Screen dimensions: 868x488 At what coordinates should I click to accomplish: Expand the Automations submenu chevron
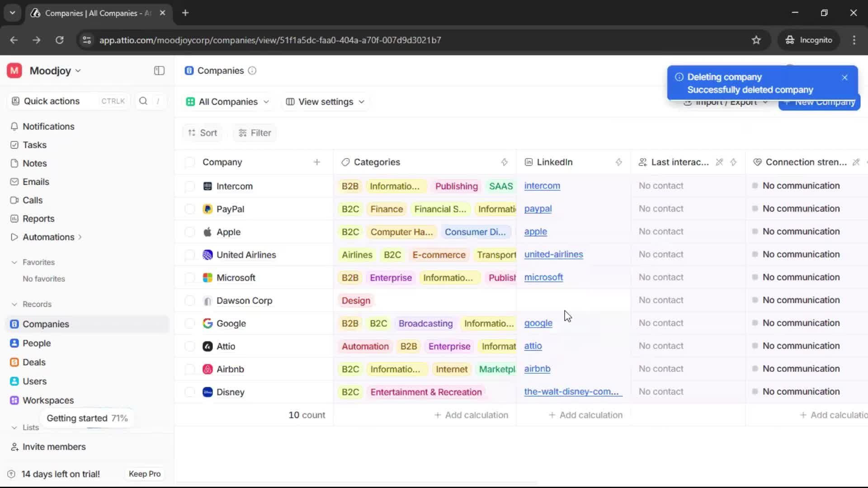tap(80, 237)
